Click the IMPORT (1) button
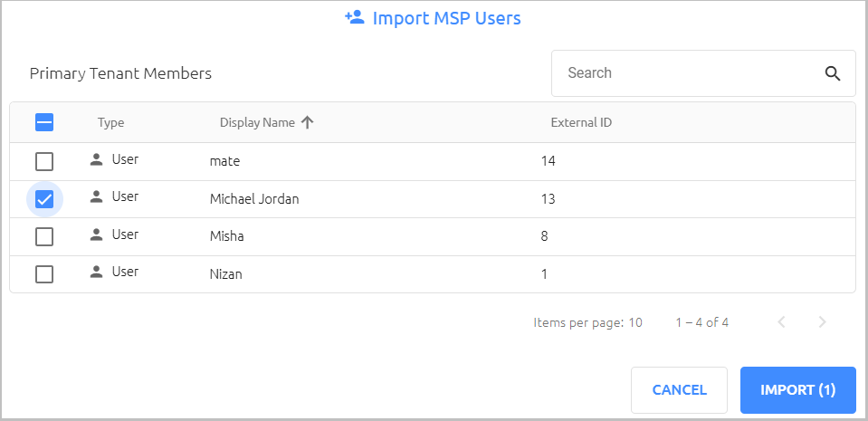The width and height of the screenshot is (868, 421). 797,390
